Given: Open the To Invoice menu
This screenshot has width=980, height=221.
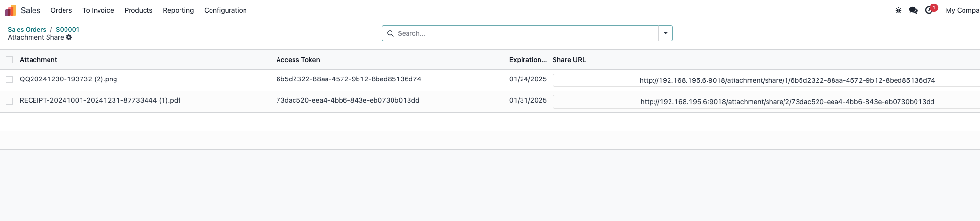Looking at the screenshot, I should coord(98,10).
